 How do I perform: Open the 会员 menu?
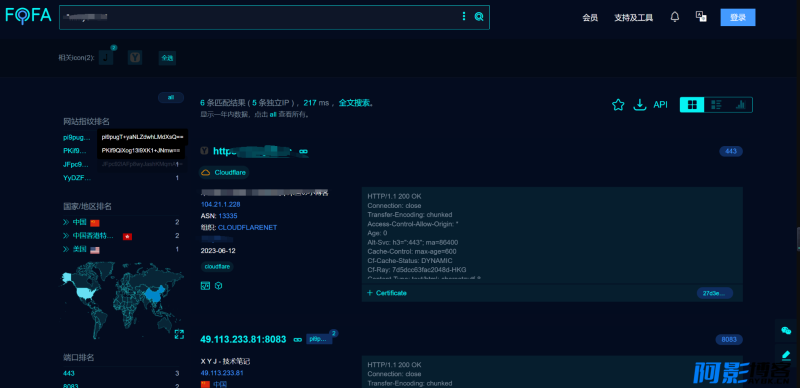[590, 18]
